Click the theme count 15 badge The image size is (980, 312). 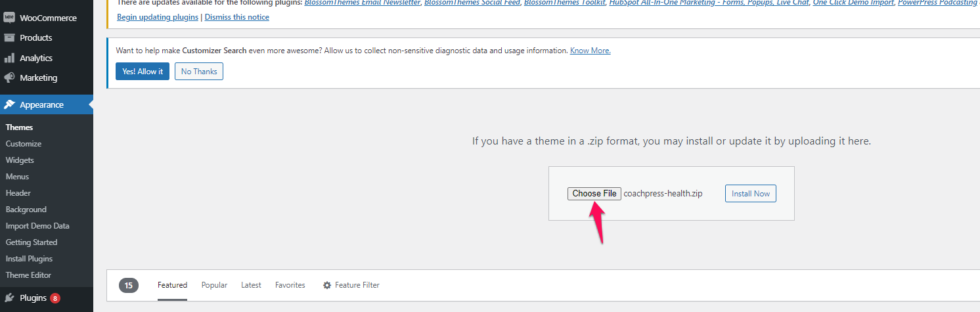pyautogui.click(x=129, y=285)
